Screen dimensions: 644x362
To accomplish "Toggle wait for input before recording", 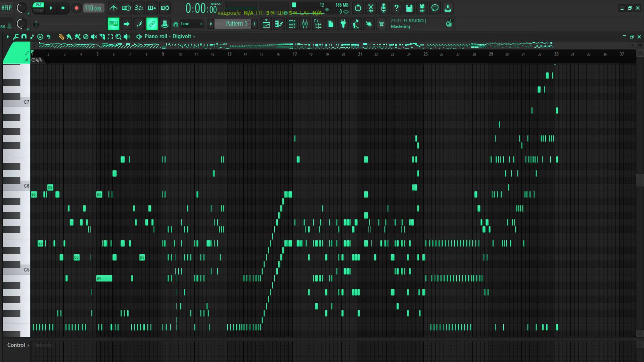I will pos(126,8).
